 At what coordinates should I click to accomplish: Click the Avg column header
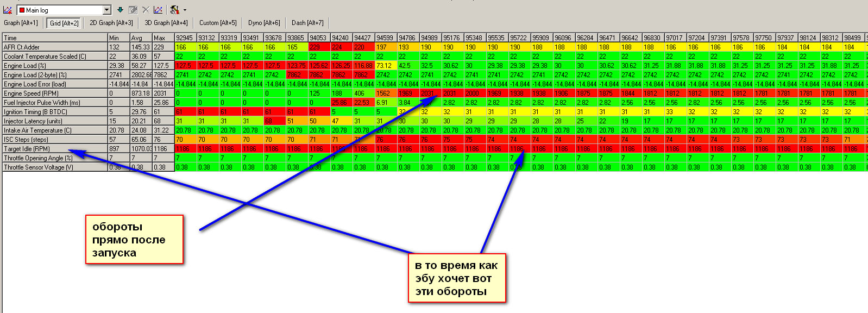[x=140, y=37]
